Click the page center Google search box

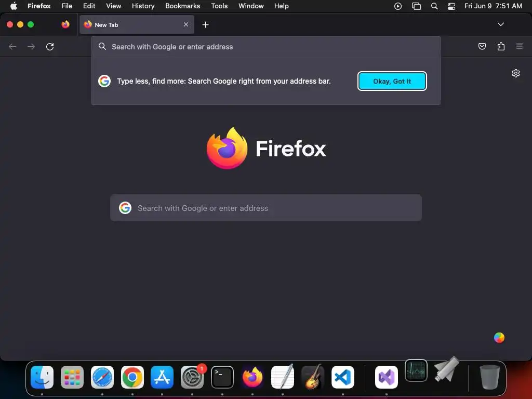265,208
